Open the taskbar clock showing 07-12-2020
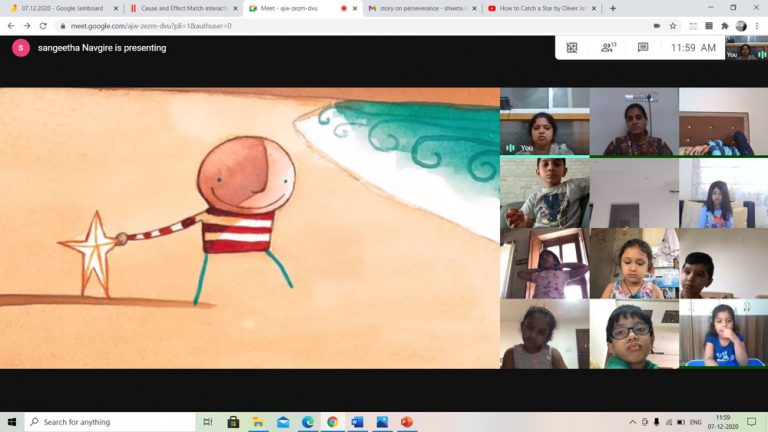 [723, 422]
